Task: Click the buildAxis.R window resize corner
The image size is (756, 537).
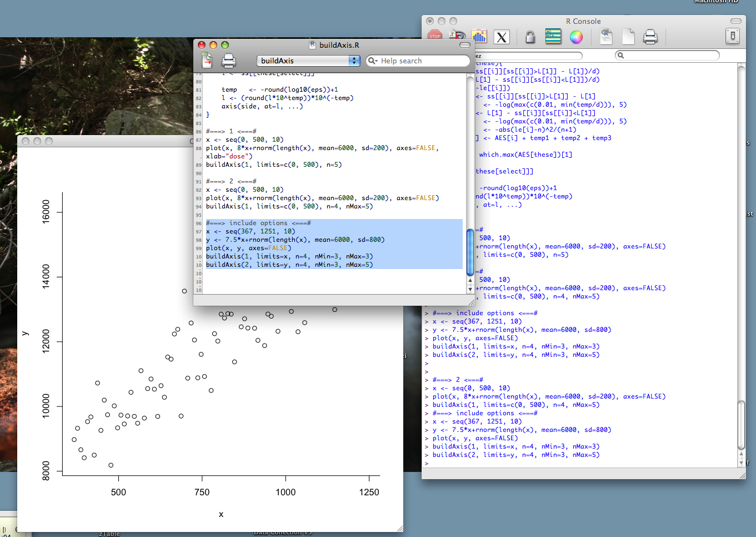Action: click(472, 302)
